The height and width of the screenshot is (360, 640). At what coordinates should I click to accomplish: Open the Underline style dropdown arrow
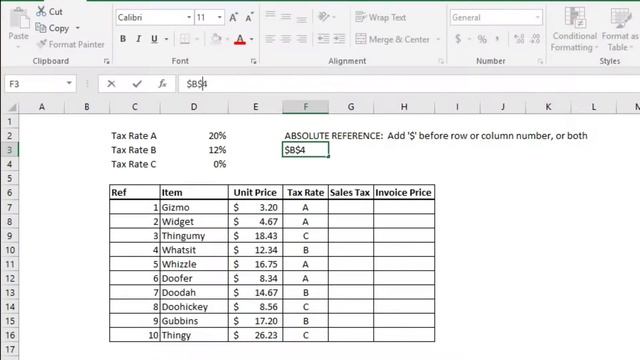[166, 39]
